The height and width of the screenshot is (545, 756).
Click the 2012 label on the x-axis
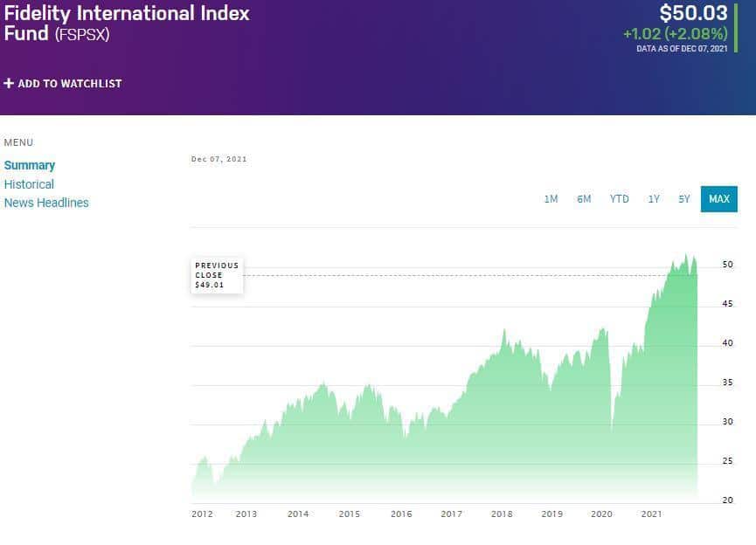(202, 514)
